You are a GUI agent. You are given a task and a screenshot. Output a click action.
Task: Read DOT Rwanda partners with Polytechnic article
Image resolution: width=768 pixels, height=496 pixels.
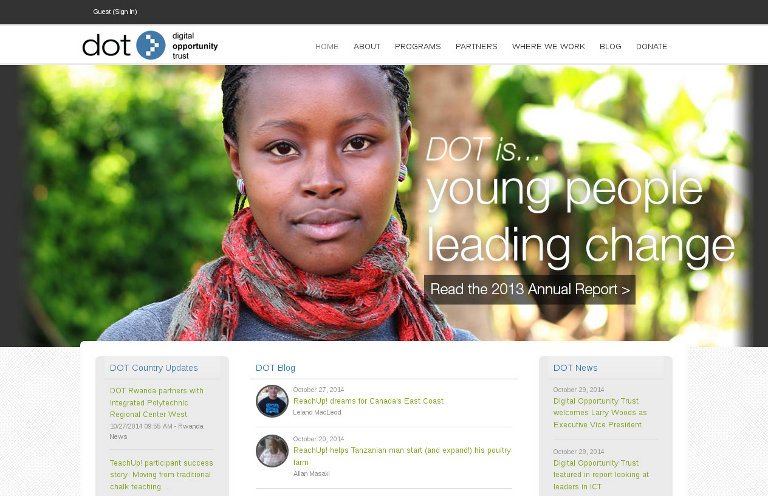156,402
